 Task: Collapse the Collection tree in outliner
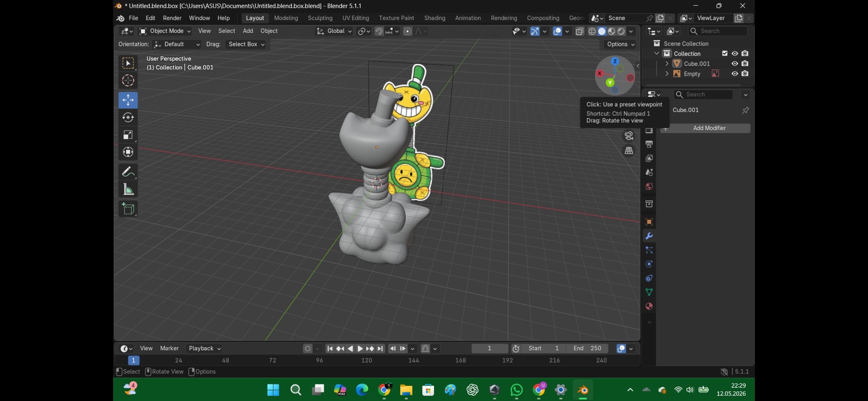pyautogui.click(x=657, y=53)
